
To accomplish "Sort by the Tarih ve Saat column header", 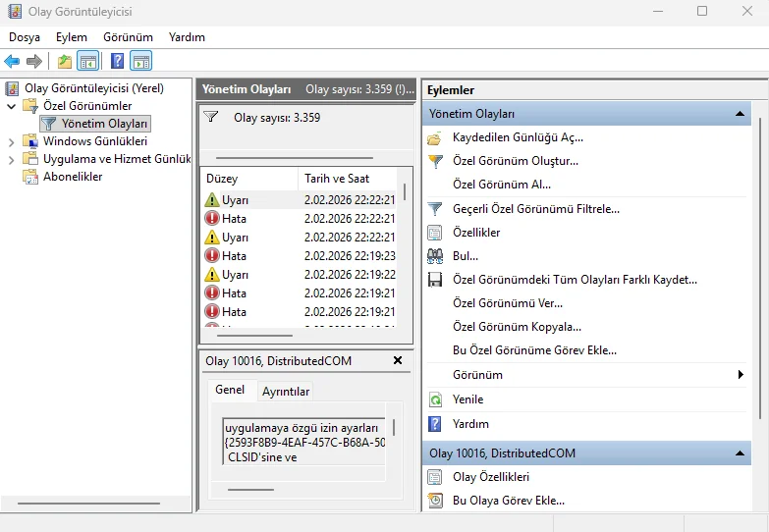I will (x=348, y=179).
